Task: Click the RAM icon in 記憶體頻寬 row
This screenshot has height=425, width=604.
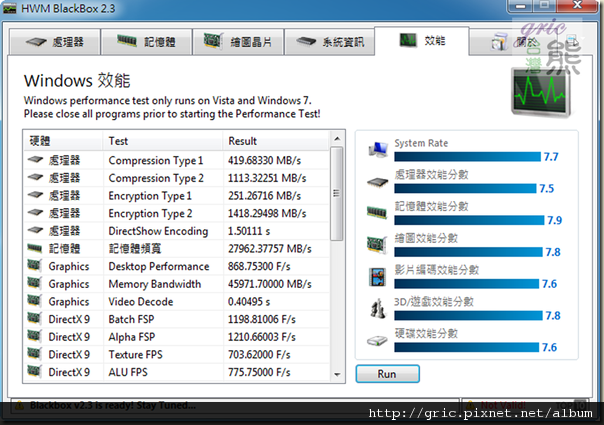Action: [35, 248]
